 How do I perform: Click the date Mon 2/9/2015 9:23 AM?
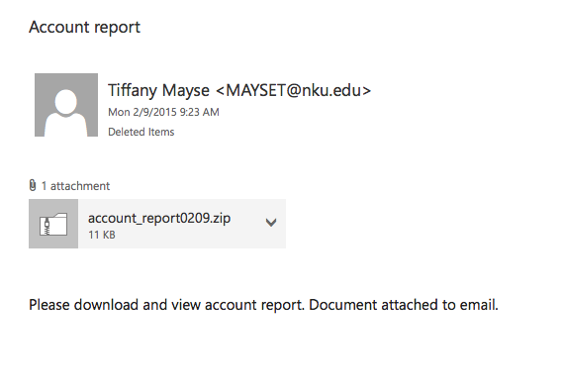[163, 112]
